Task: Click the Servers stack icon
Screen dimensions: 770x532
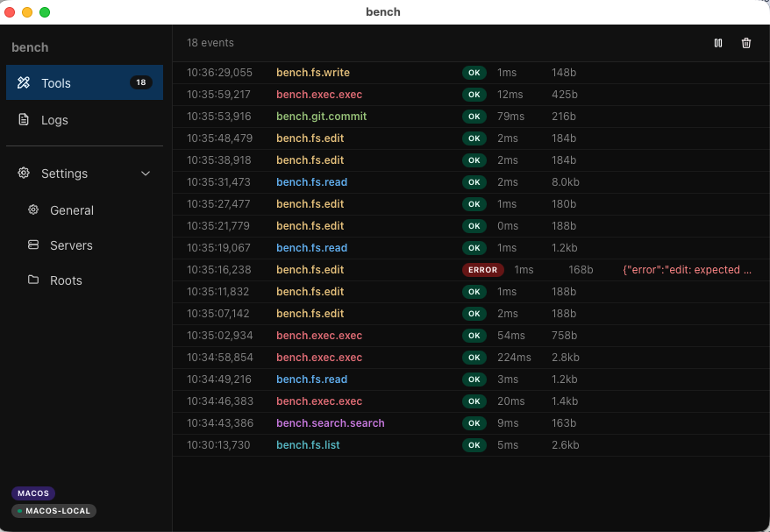Action: point(33,245)
